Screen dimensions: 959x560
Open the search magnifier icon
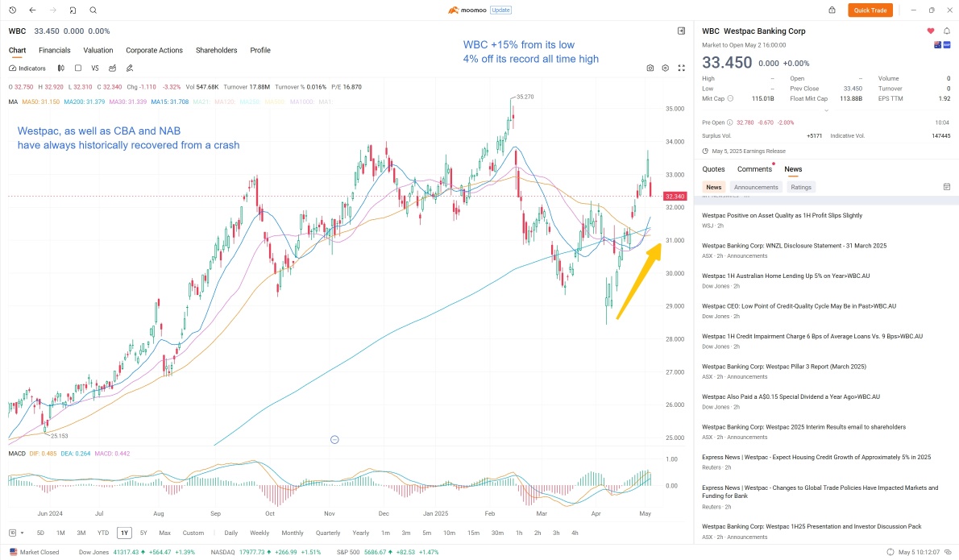point(93,10)
